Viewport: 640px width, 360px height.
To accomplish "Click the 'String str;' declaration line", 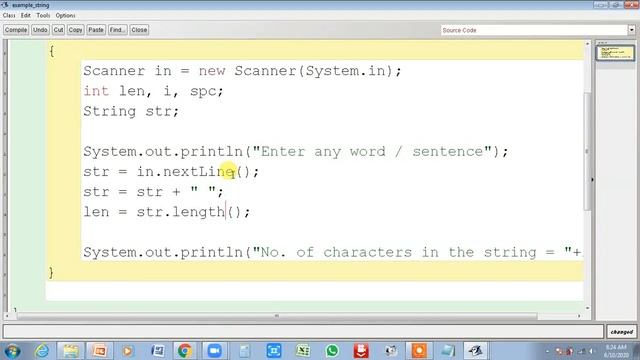I will coord(131,111).
